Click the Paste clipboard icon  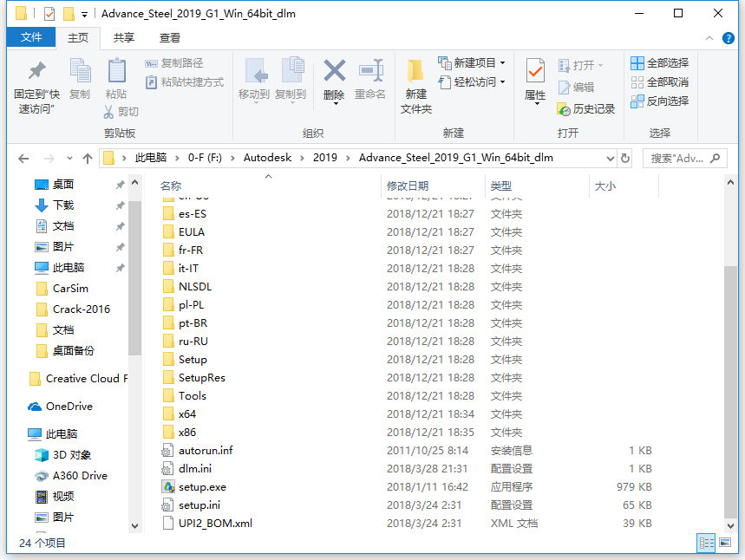(x=116, y=71)
